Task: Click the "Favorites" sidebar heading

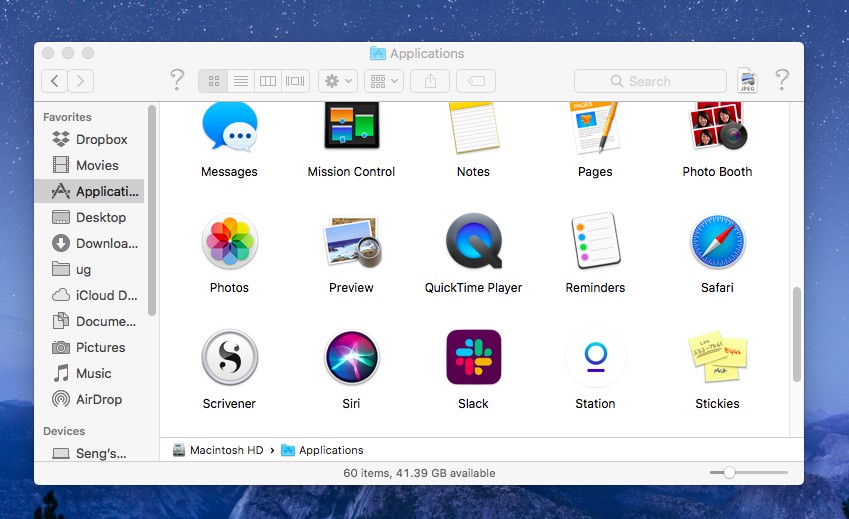Action: [x=67, y=117]
